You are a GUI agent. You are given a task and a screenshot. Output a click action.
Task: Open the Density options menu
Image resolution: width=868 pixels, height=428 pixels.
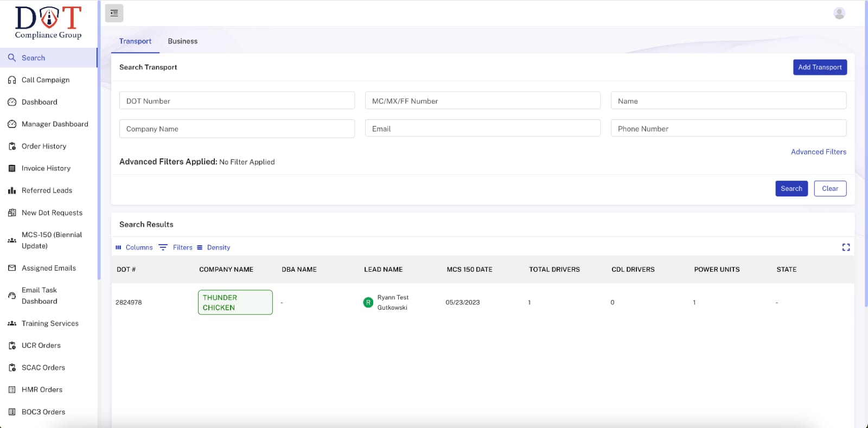point(214,247)
